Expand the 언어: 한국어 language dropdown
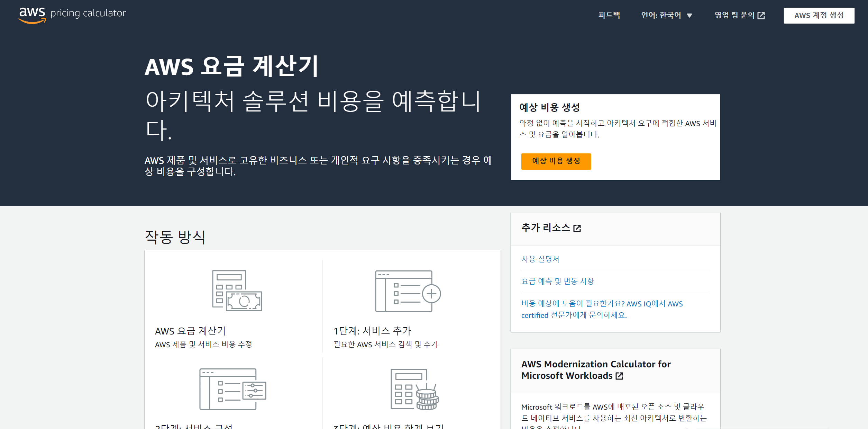 [666, 15]
